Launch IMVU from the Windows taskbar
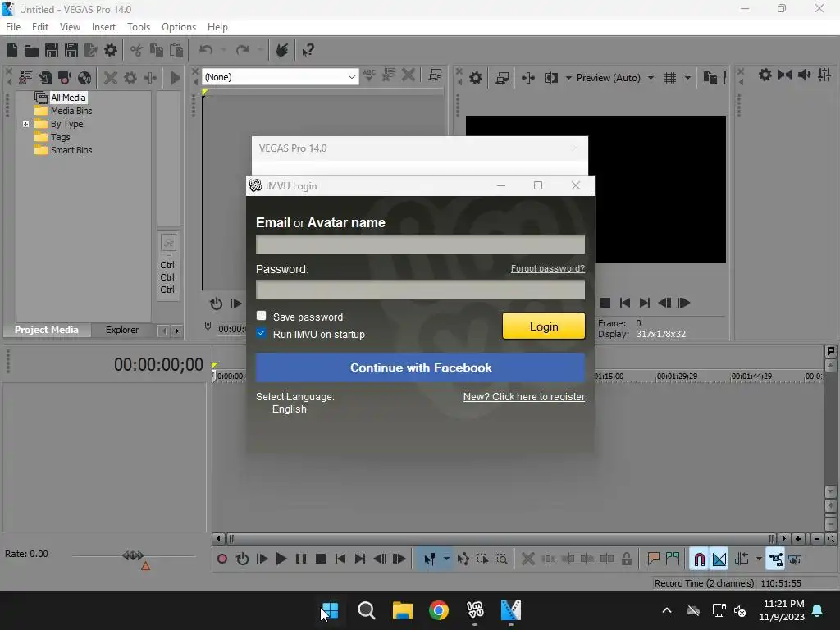 [x=475, y=610]
